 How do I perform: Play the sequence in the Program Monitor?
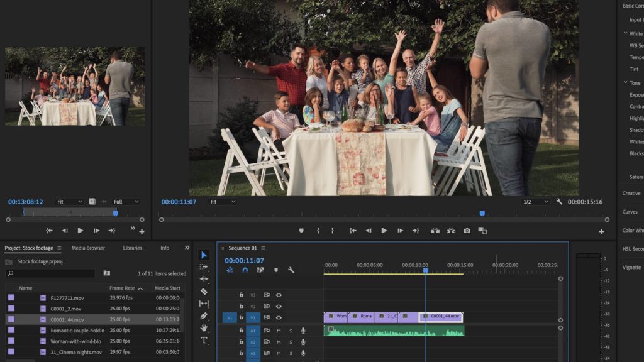click(384, 231)
